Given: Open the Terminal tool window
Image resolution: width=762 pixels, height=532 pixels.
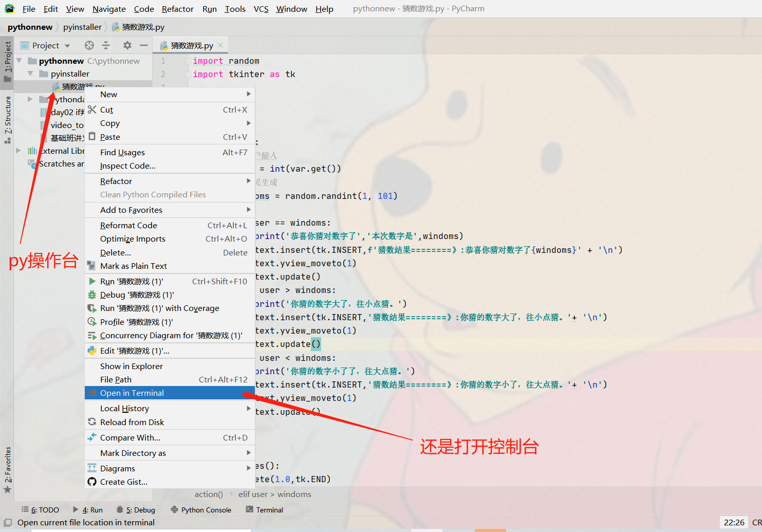Looking at the screenshot, I should [265, 510].
